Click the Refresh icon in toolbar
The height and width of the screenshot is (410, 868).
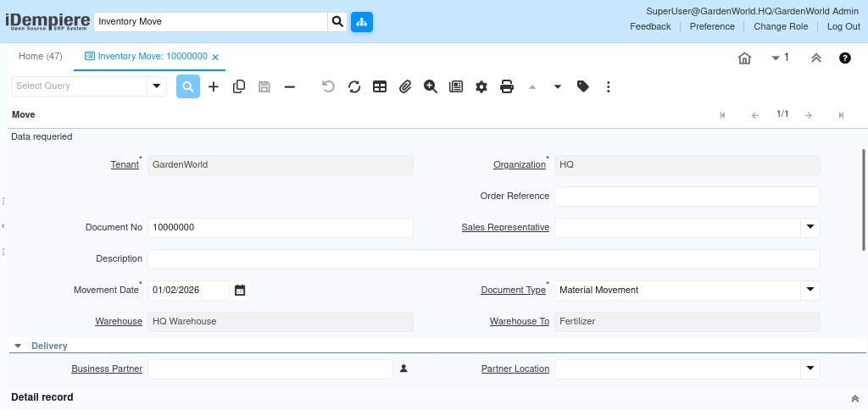pyautogui.click(x=354, y=86)
